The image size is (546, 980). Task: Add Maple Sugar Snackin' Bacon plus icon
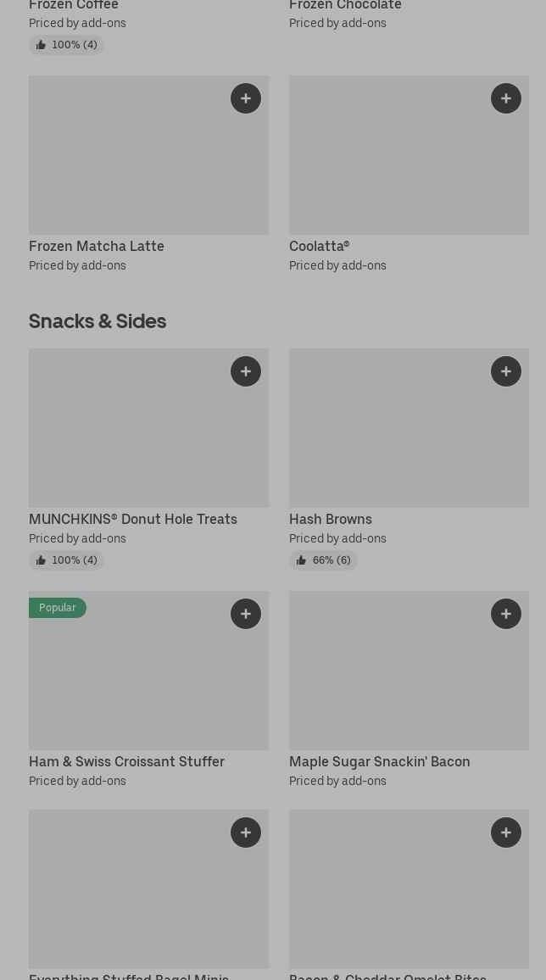click(506, 614)
